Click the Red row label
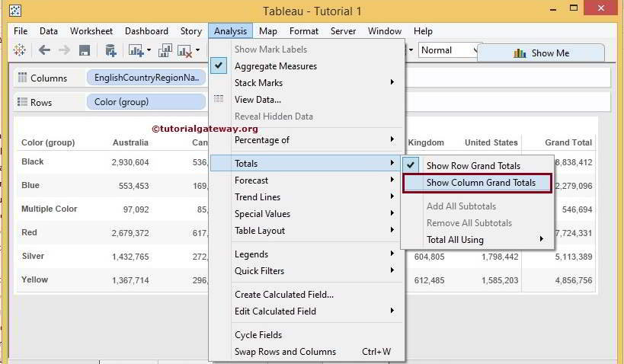This screenshot has width=624, height=364. point(29,232)
